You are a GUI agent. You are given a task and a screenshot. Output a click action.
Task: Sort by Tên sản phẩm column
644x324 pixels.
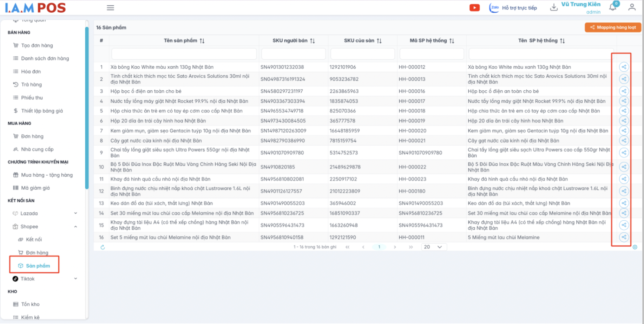coord(202,41)
